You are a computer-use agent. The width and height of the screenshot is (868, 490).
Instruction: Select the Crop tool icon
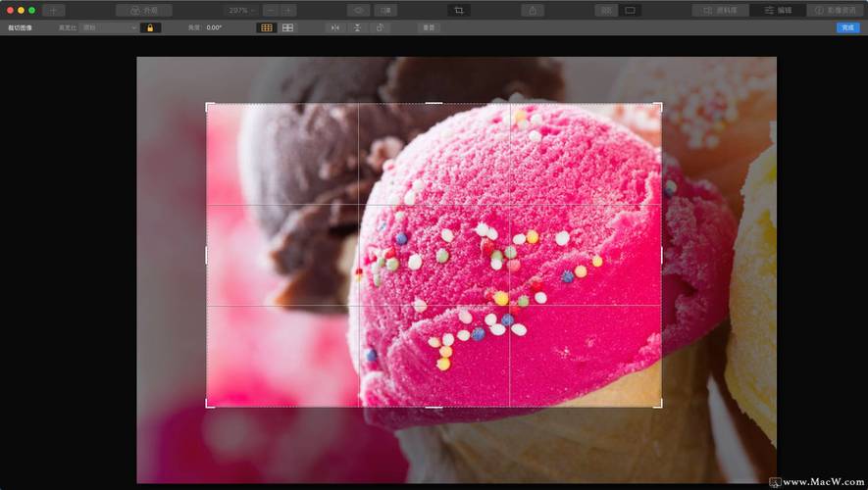pos(458,10)
